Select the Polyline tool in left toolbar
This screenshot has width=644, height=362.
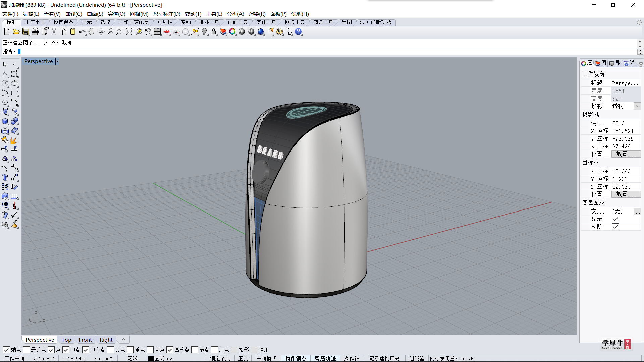point(5,74)
